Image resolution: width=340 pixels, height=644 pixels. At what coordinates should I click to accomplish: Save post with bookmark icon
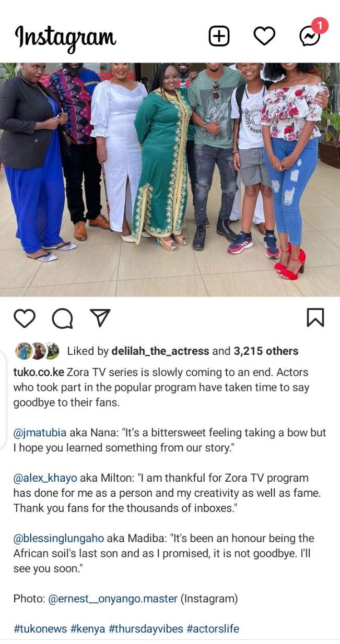[x=315, y=317]
